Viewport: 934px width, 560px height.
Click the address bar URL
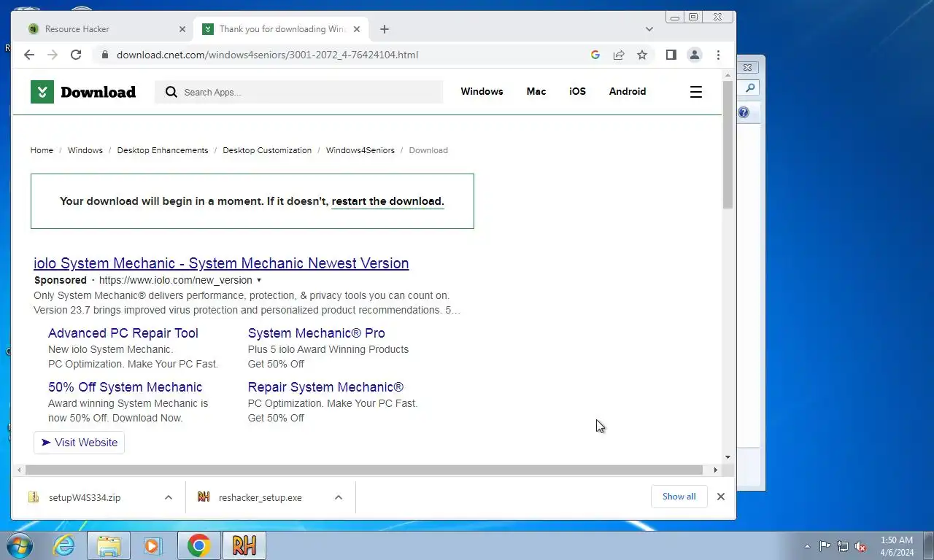[x=267, y=55]
